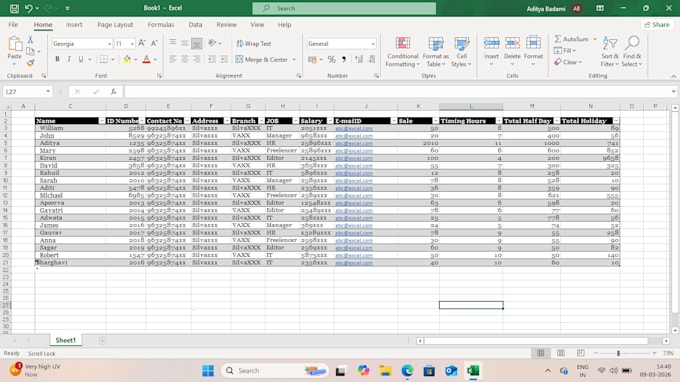This screenshot has width=680, height=382.
Task: Switch to Normal view in status bar
Action: point(540,353)
